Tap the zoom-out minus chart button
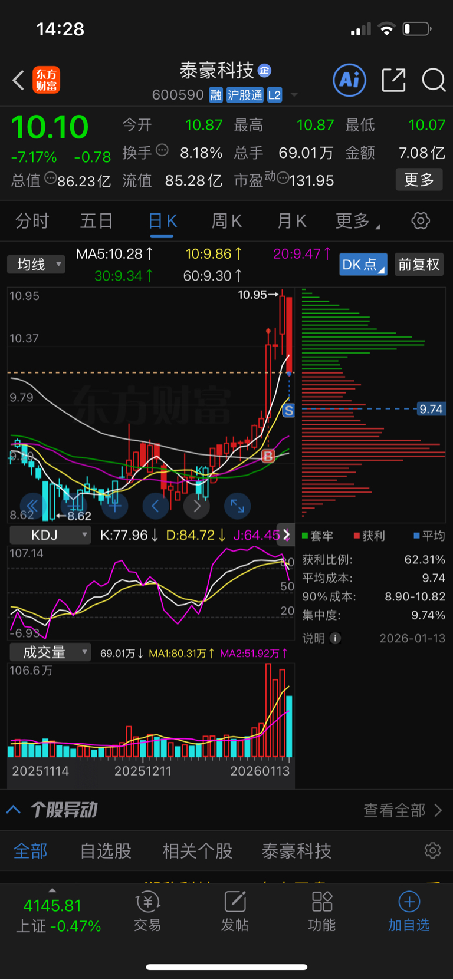The width and height of the screenshot is (453, 980). point(74,506)
